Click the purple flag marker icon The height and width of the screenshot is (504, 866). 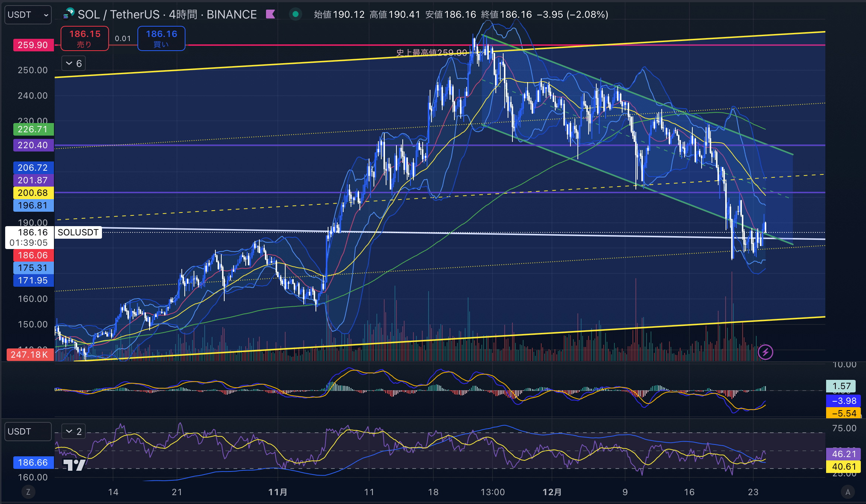(x=270, y=14)
